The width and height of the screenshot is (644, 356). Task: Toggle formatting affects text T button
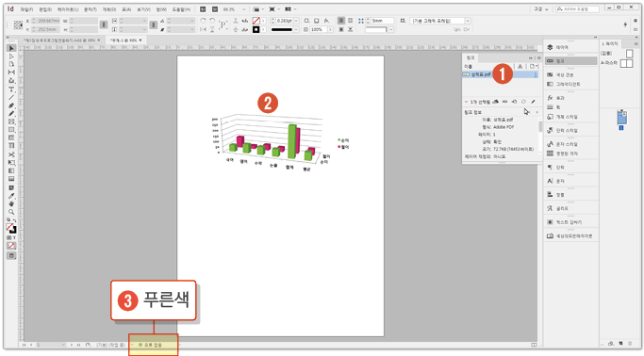(x=14, y=238)
